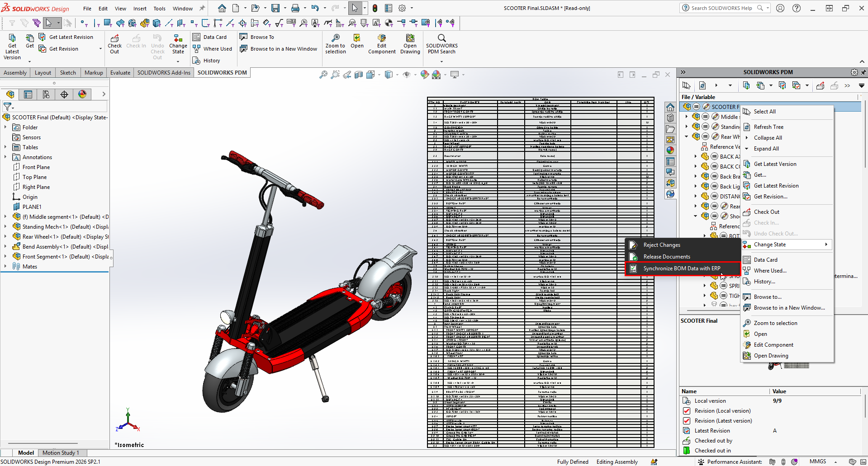Image resolution: width=868 pixels, height=466 pixels.
Task: Click Check Out icon in the PDM panel toolbar
Action: click(820, 85)
